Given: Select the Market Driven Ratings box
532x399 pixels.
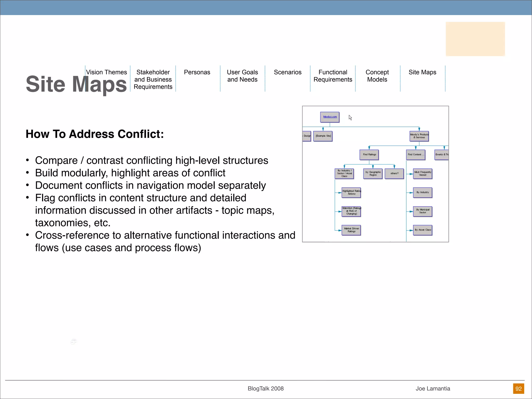Looking at the screenshot, I should click(x=351, y=230).
